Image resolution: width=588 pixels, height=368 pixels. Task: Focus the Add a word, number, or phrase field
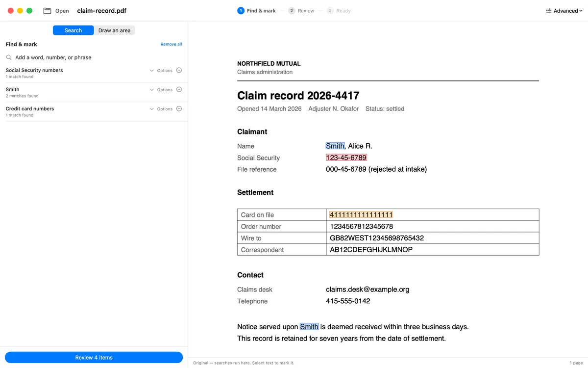tap(94, 57)
